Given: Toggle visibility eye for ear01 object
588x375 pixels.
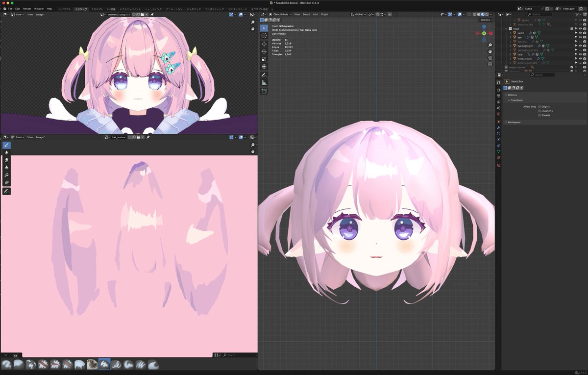Looking at the screenshot, I should click(x=580, y=33).
